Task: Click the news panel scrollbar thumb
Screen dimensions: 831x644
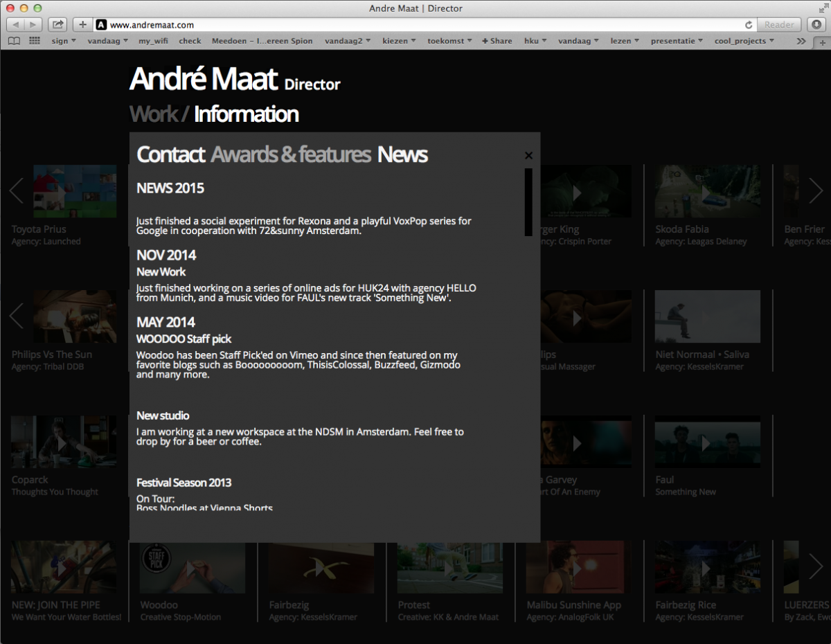Action: click(528, 202)
